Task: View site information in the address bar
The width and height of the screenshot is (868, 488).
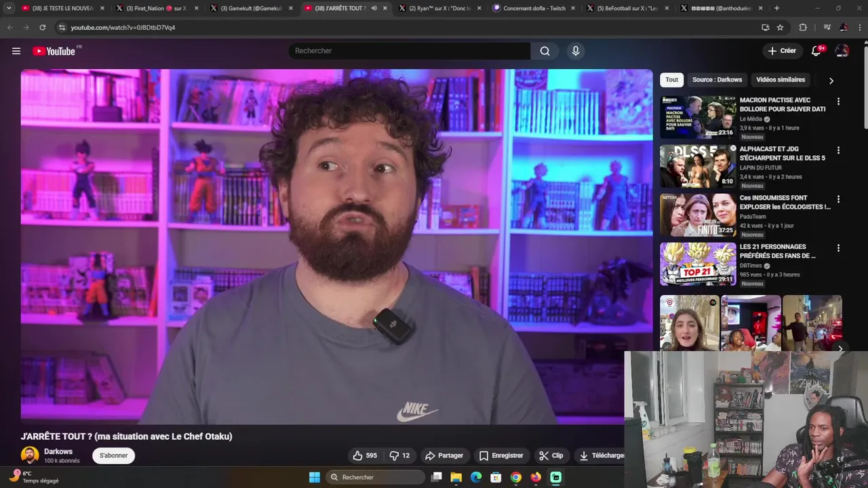Action: pos(62,27)
